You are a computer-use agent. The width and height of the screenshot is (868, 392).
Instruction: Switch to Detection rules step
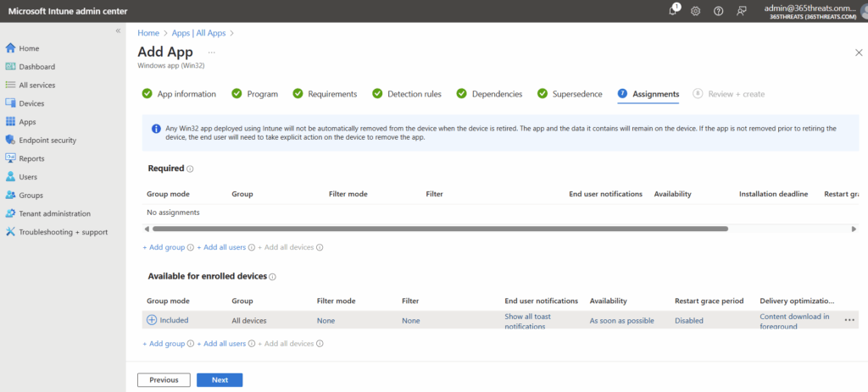407,94
